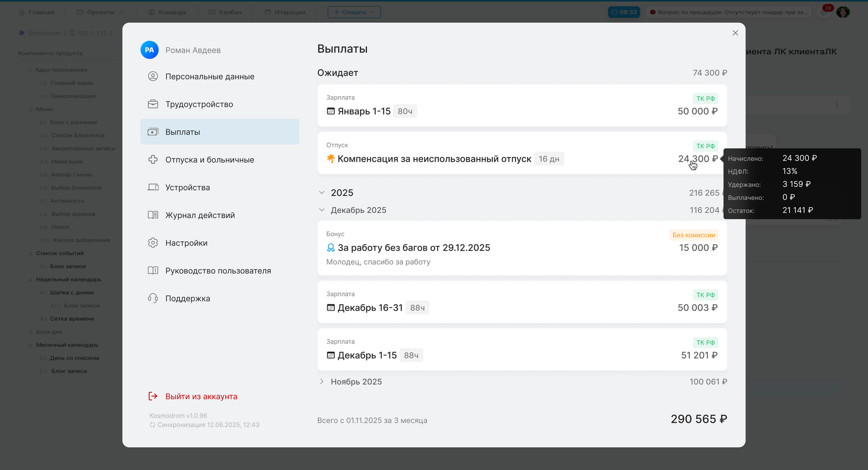Click the Устройства laptop icon
This screenshot has height=470, width=868.
coord(153,187)
